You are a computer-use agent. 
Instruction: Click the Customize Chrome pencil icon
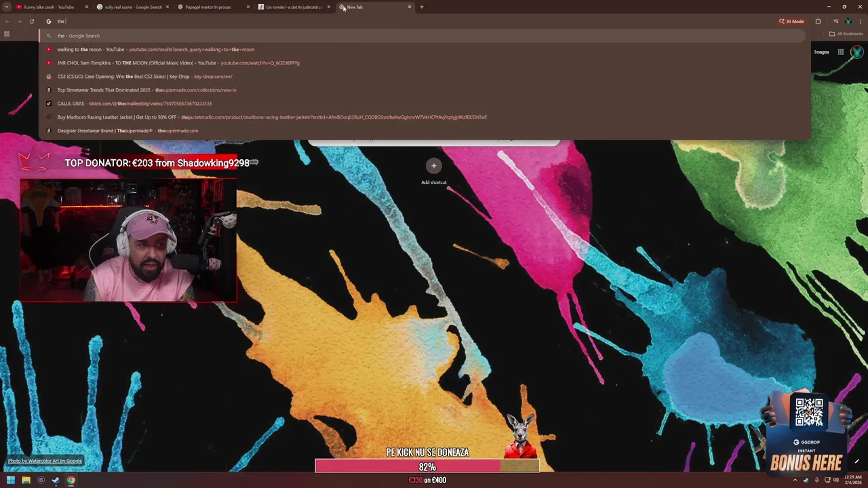tap(856, 462)
